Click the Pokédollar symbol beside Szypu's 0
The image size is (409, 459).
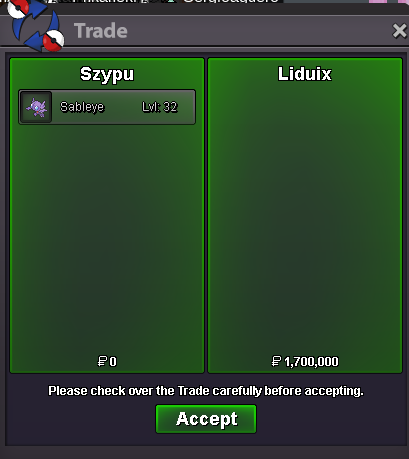(x=102, y=361)
